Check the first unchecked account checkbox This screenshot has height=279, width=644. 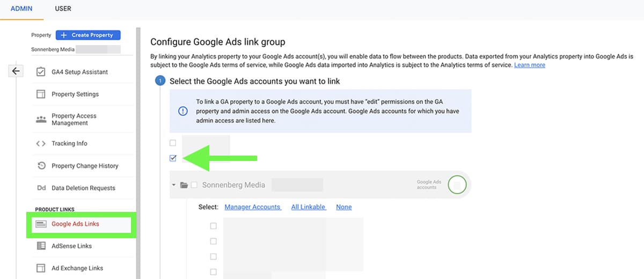pos(172,143)
